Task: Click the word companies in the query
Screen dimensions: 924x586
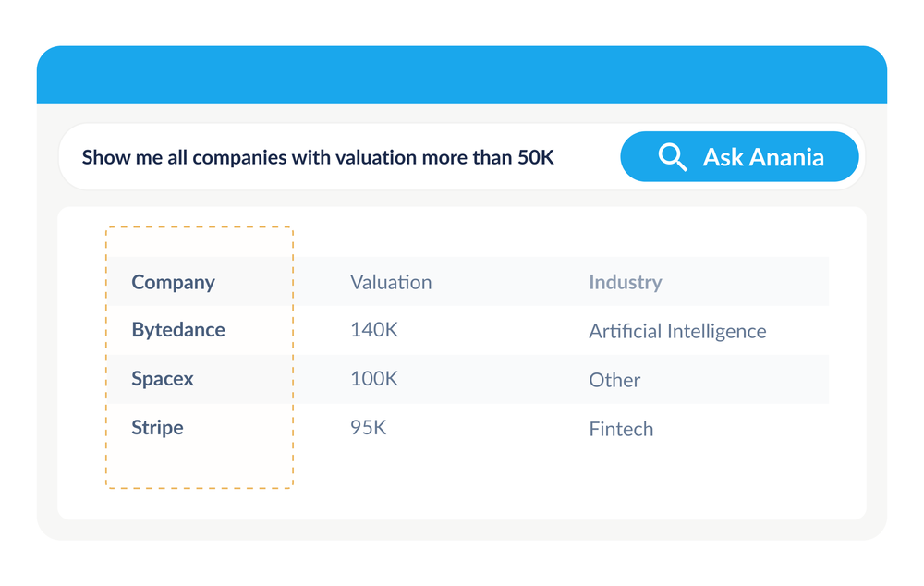Action: click(239, 157)
